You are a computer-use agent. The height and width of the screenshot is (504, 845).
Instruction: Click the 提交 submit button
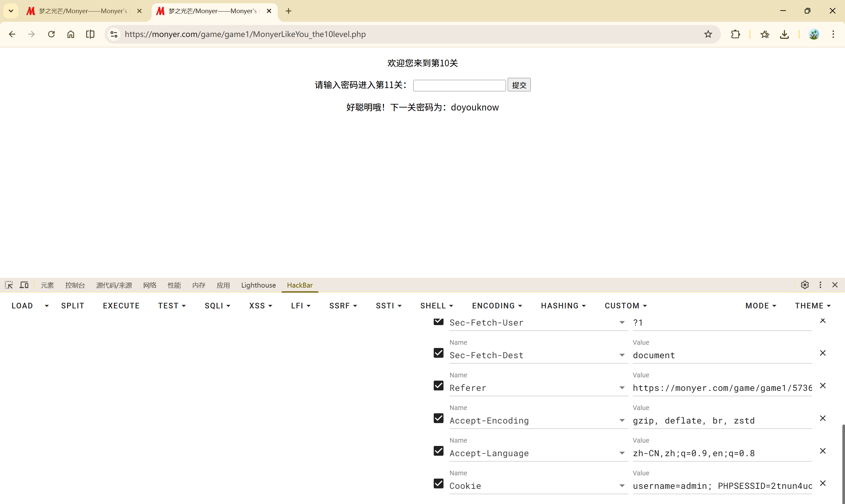pos(519,85)
